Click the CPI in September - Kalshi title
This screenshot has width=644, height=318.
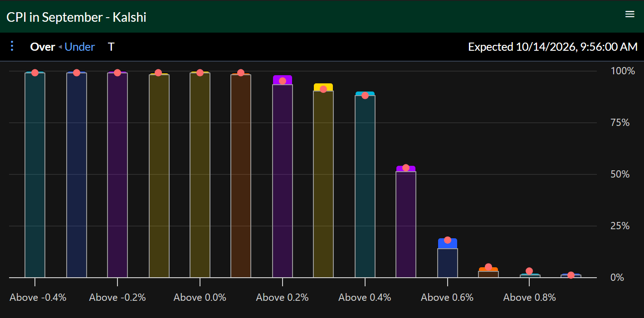coord(76,17)
